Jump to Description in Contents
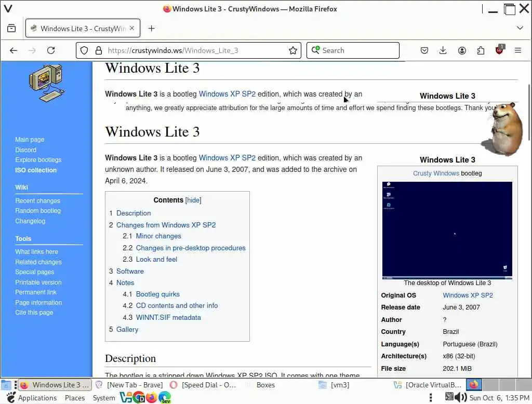Screen dimensions: 532x404 click(134, 213)
